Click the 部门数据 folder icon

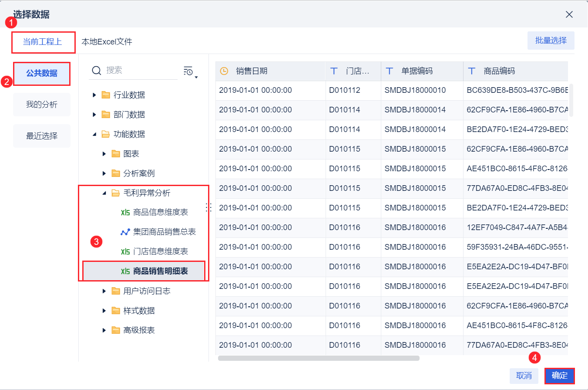pos(106,115)
